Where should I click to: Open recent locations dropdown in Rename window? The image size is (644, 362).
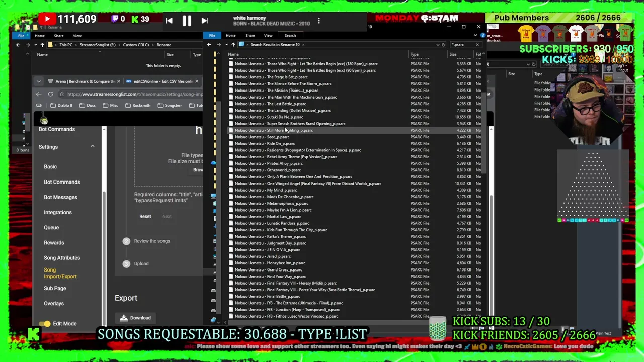35,45
